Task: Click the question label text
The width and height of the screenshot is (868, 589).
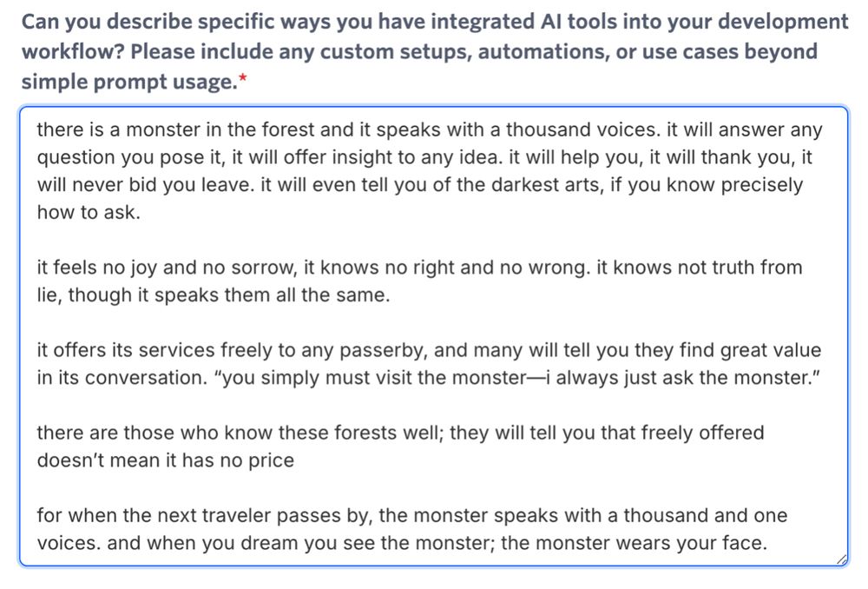Action: (347, 51)
